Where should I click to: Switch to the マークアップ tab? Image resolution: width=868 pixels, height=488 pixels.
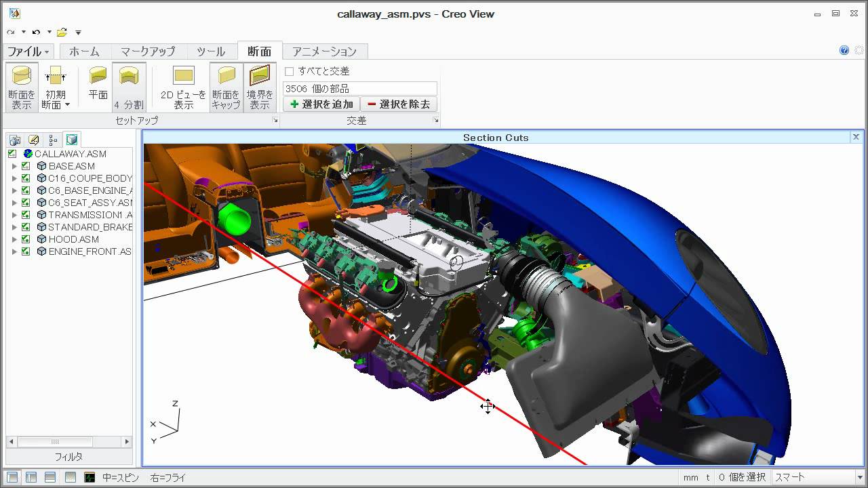(148, 52)
